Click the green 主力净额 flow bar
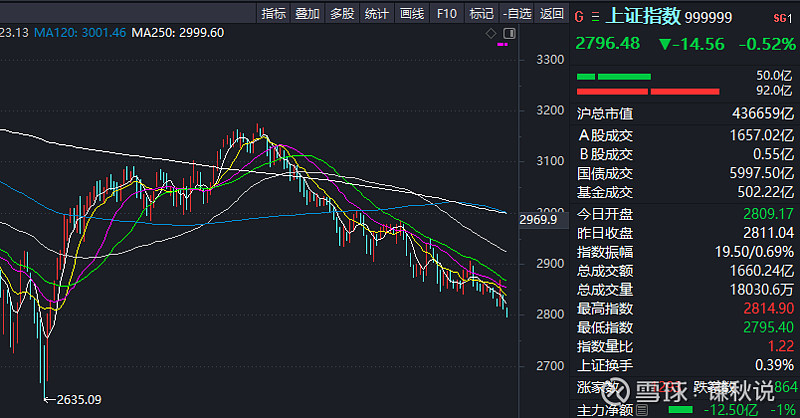The width and height of the screenshot is (800, 418). 681,409
